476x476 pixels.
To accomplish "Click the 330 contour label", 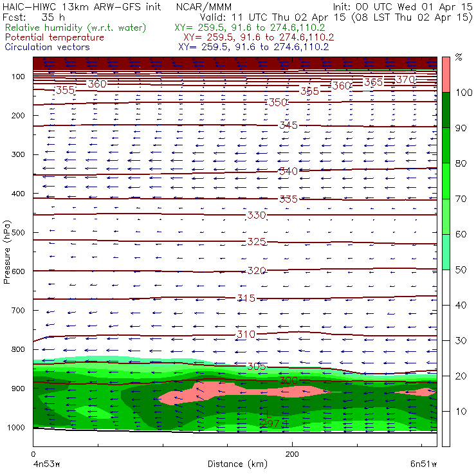I will tap(257, 215).
